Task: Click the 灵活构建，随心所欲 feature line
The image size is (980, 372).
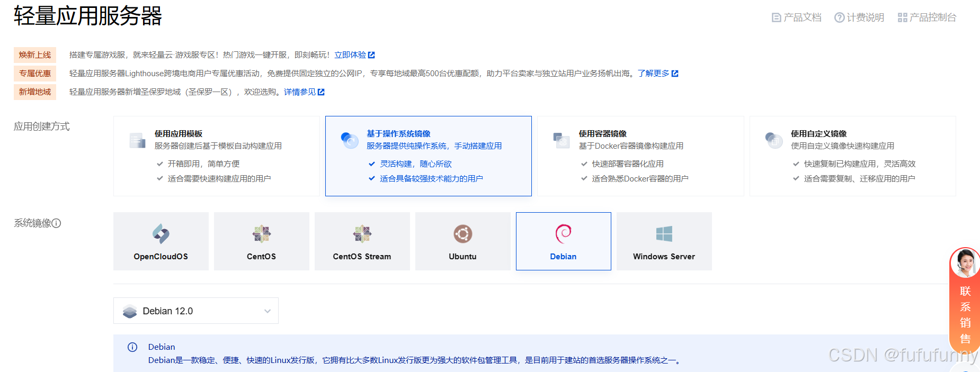Action: pos(416,164)
